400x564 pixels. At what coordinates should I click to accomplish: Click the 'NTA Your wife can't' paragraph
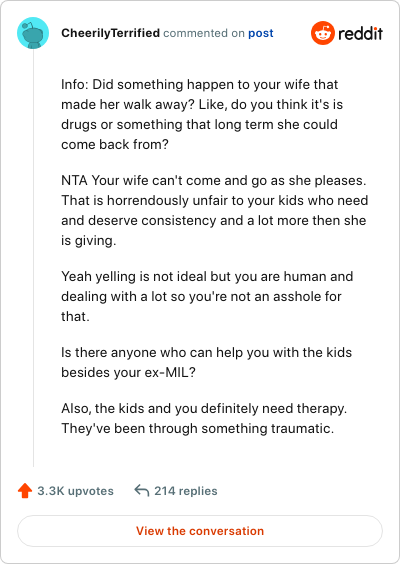click(x=215, y=210)
